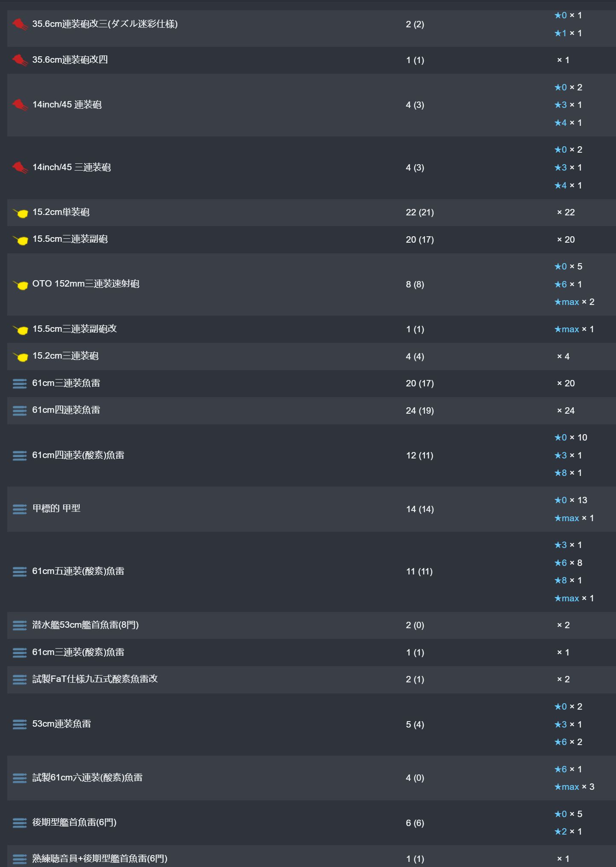616x867 pixels.
Task: Click the yellow icon beside OTO 152mm三連装速射砲
Action: point(20,284)
